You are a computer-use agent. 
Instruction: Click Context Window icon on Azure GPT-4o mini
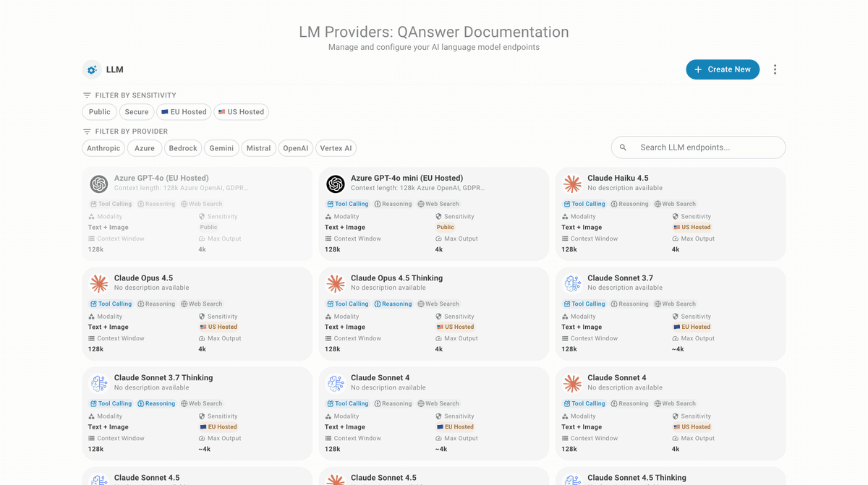tap(328, 239)
